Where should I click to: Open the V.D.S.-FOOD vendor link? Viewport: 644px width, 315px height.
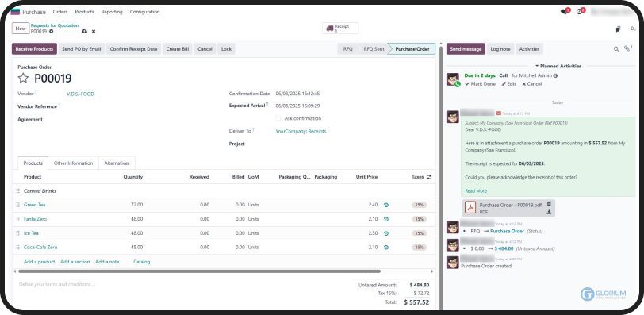[x=80, y=94]
